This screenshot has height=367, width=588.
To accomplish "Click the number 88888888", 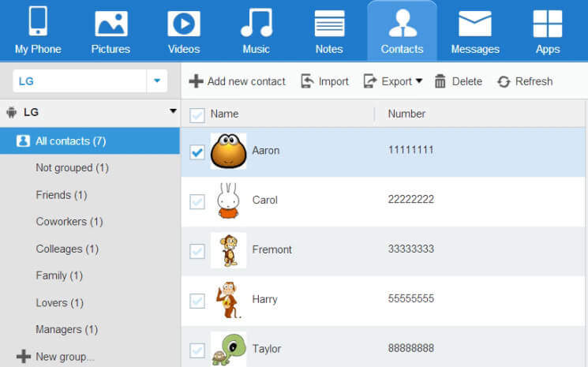I will (410, 348).
